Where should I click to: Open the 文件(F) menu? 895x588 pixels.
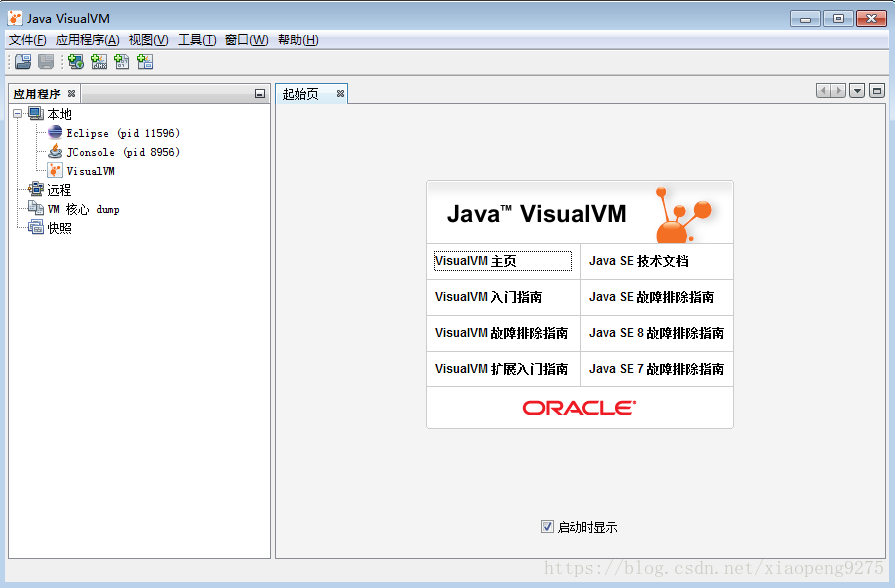pyautogui.click(x=27, y=40)
